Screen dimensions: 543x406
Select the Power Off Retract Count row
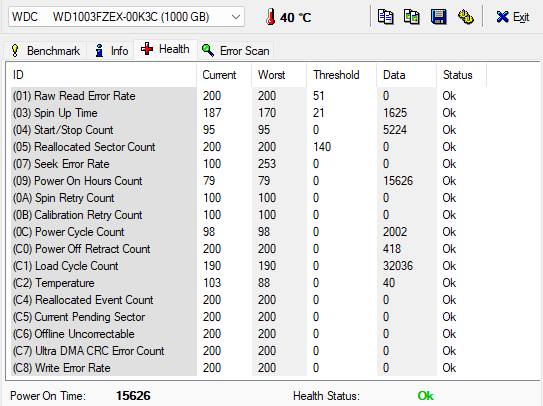click(249, 249)
